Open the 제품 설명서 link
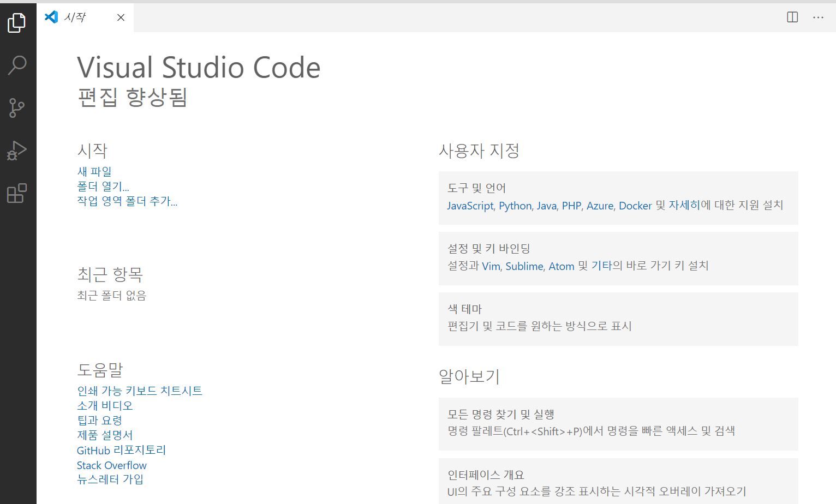Screen dimensions: 836x504 click(x=105, y=435)
